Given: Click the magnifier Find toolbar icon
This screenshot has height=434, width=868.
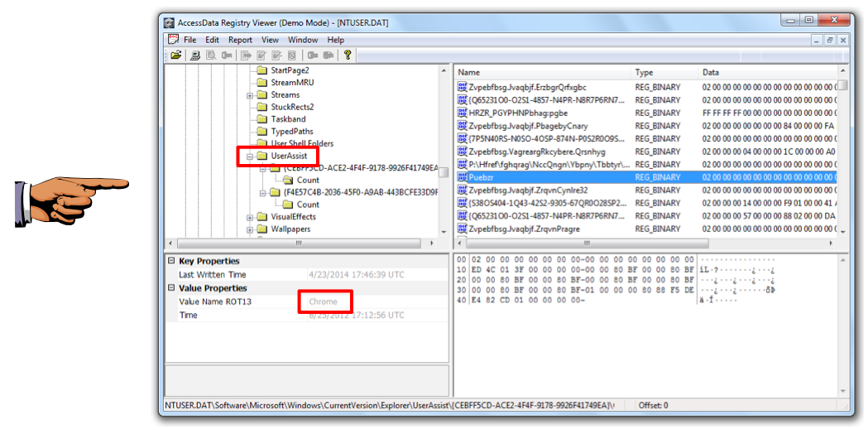Looking at the screenshot, I should click(x=211, y=55).
